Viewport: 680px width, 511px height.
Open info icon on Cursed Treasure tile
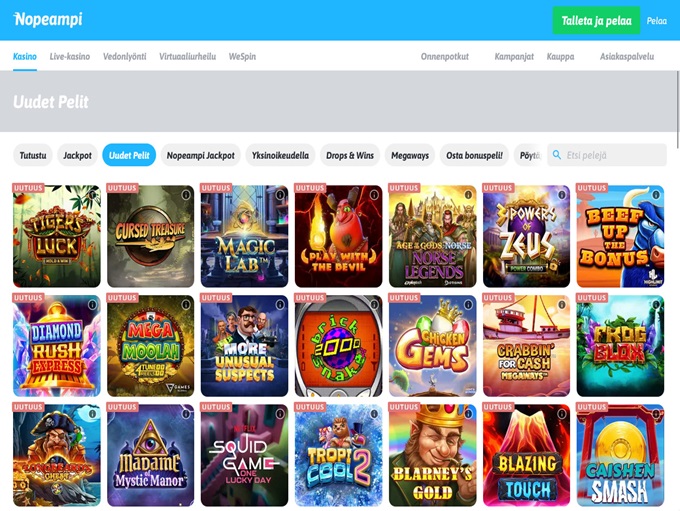(x=186, y=195)
